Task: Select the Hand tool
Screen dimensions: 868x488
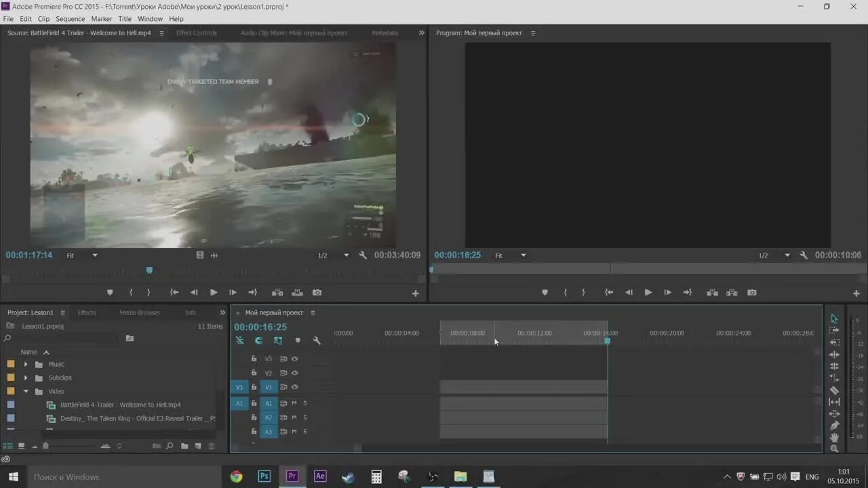Action: click(x=834, y=437)
